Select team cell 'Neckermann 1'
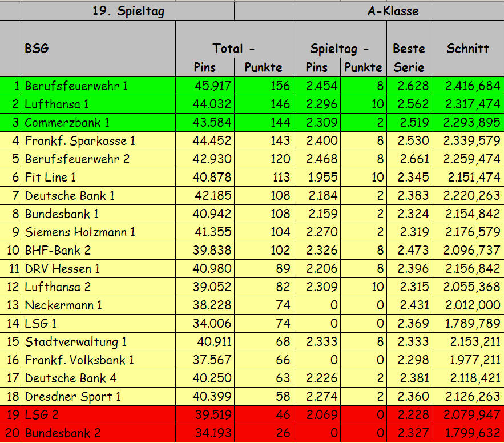The image size is (504, 443). click(x=99, y=305)
